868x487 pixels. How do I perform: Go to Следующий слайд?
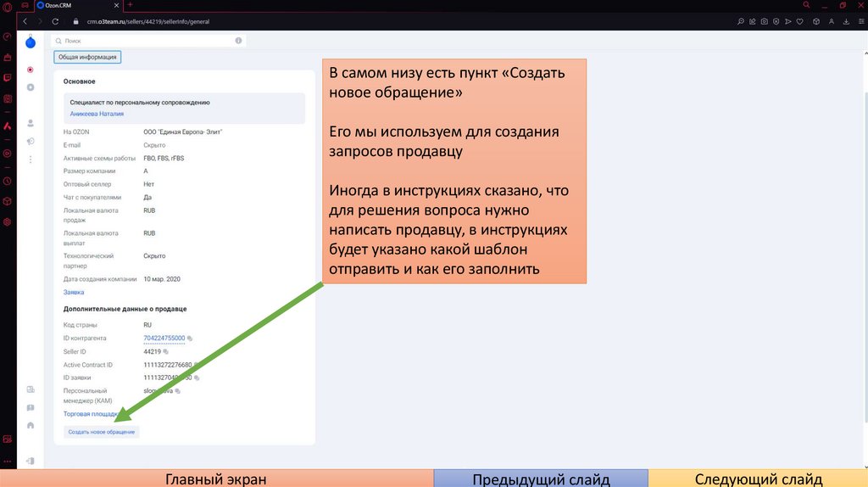tap(759, 479)
